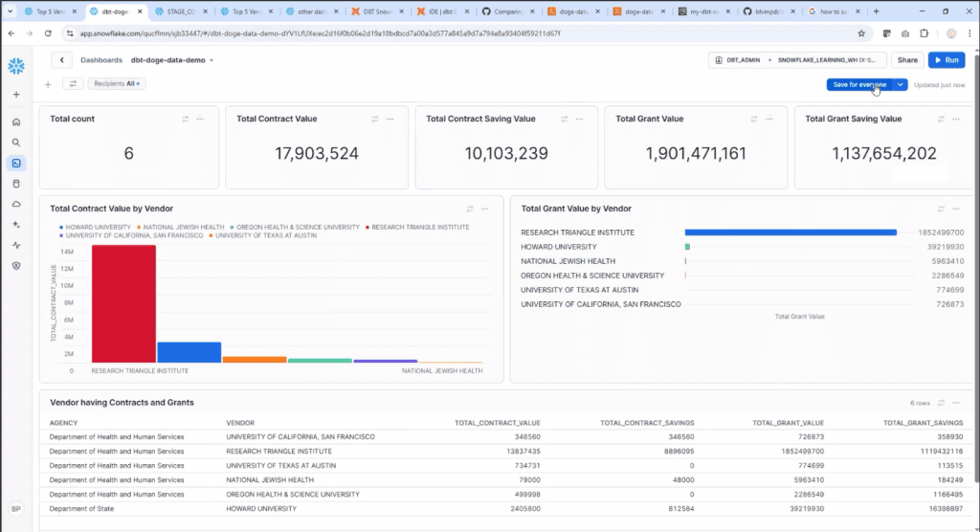980x532 pixels.
Task: Switch to Comparing GitHub browser tab
Action: (507, 11)
